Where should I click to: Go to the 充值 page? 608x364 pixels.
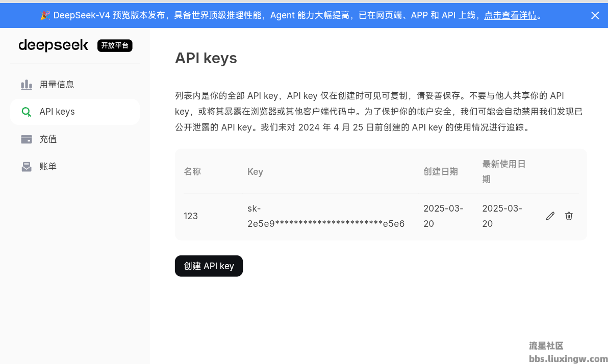pyautogui.click(x=75, y=139)
